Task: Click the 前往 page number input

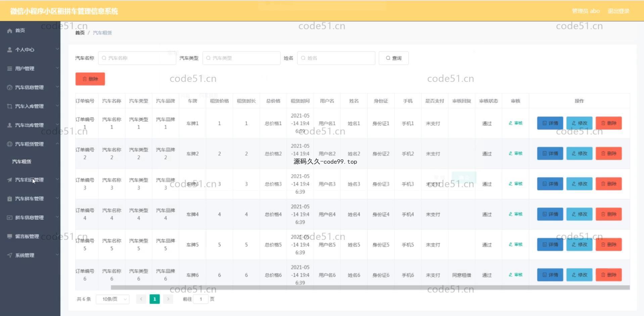Action: click(x=201, y=299)
